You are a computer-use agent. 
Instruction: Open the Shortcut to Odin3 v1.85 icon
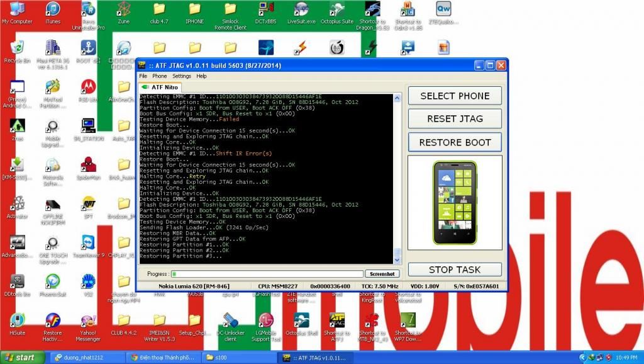click(x=408, y=16)
